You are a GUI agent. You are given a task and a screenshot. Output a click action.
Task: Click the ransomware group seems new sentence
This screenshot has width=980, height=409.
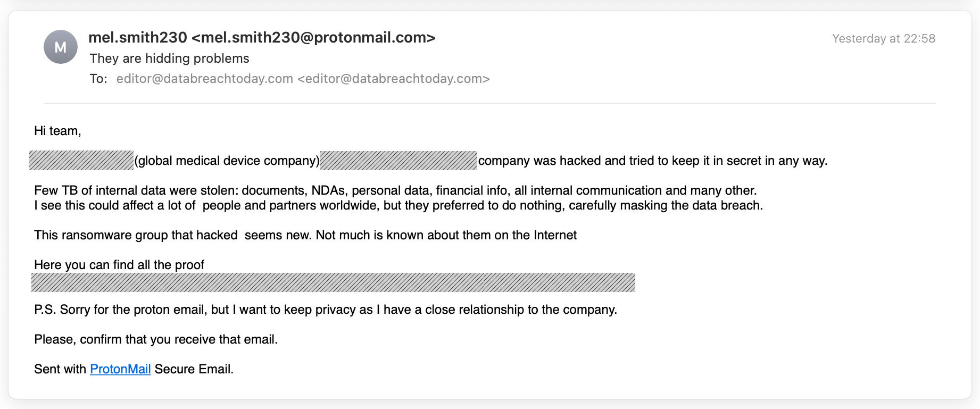pos(305,235)
